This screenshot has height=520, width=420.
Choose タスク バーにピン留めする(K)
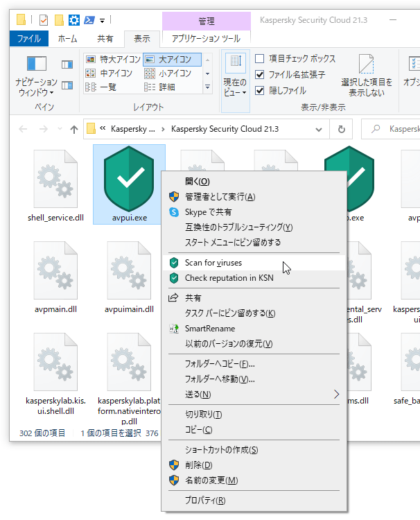254,313
